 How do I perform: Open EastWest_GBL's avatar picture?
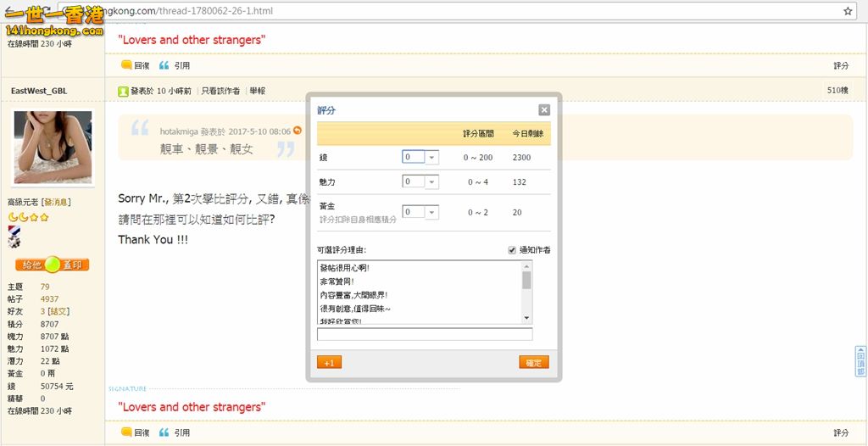click(53, 148)
